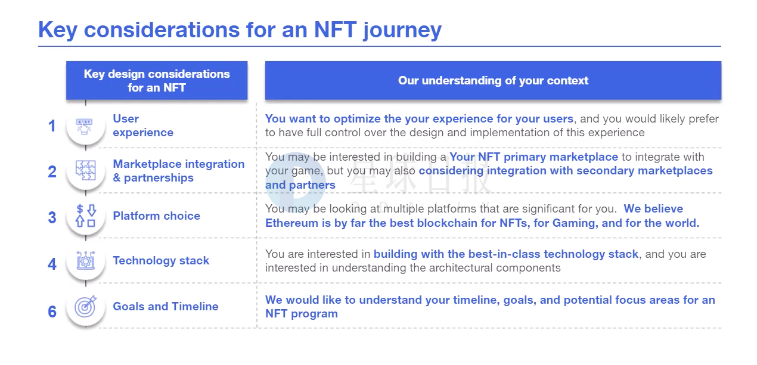Image resolution: width=757 pixels, height=365 pixels.
Task: Click the Platform choice arrows icon
Action: [x=85, y=216]
